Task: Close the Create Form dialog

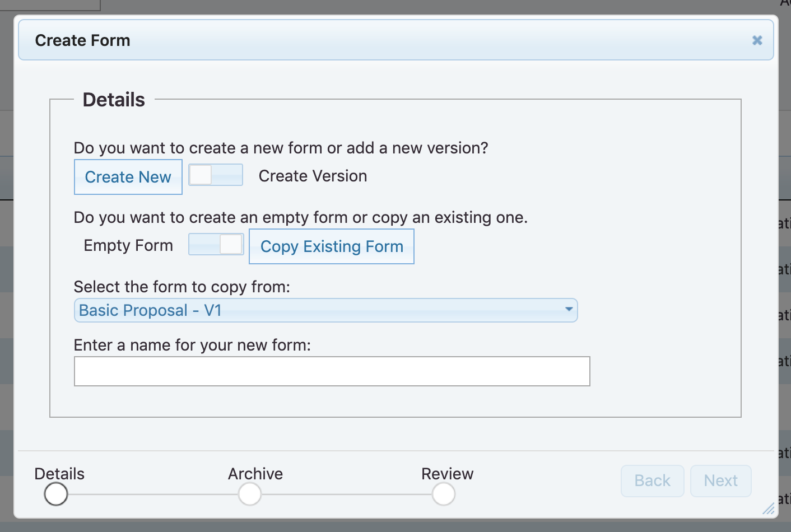Action: click(757, 40)
